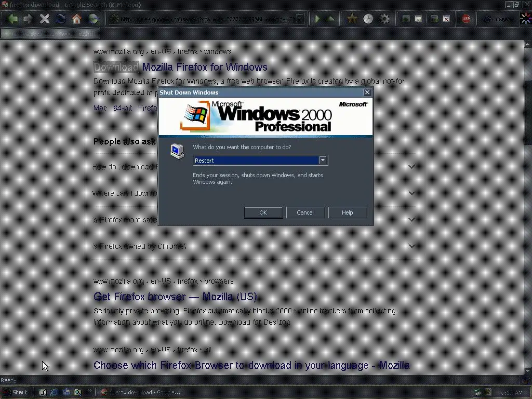Open the Windows Start menu

click(15, 392)
